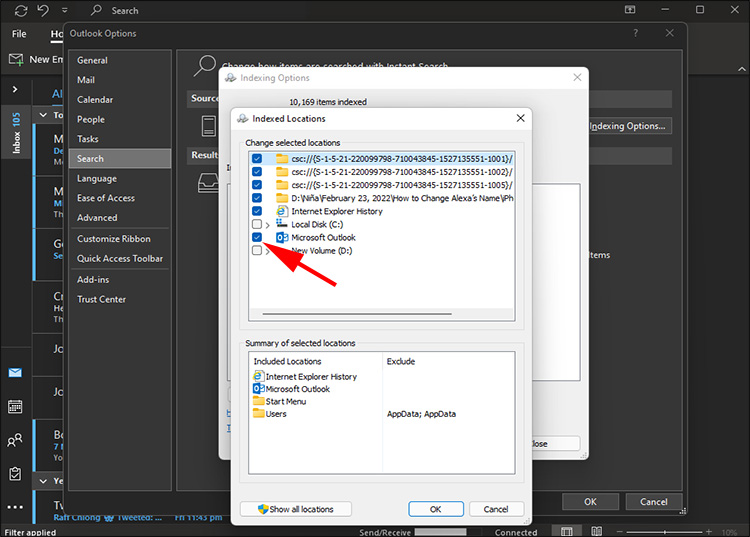Select Ease of Access in Outlook Options
This screenshot has width=750, height=537.
tap(120, 198)
